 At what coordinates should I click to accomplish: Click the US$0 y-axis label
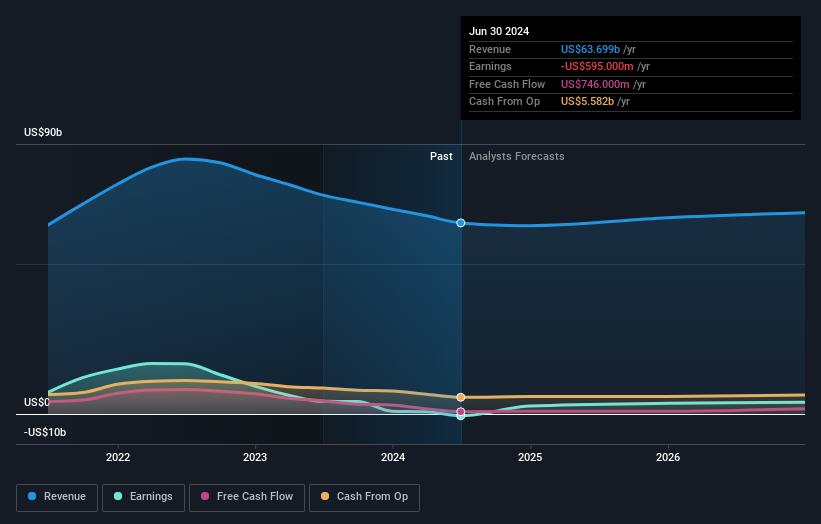click(x=37, y=402)
